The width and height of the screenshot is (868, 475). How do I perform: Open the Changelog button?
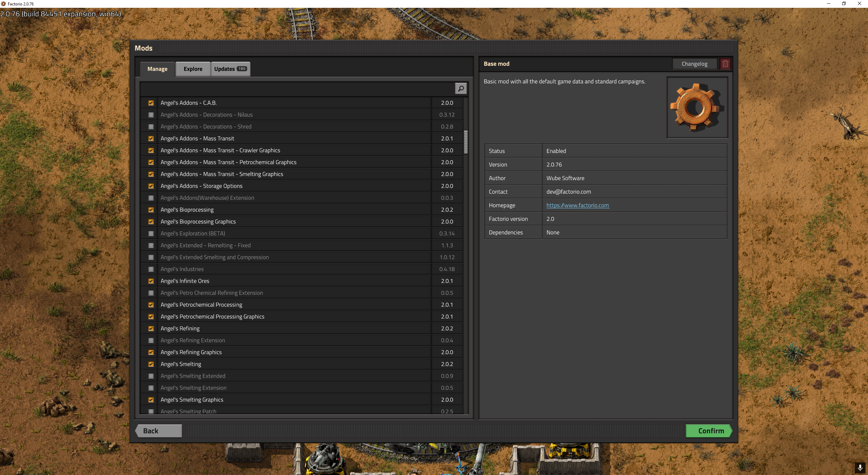694,64
